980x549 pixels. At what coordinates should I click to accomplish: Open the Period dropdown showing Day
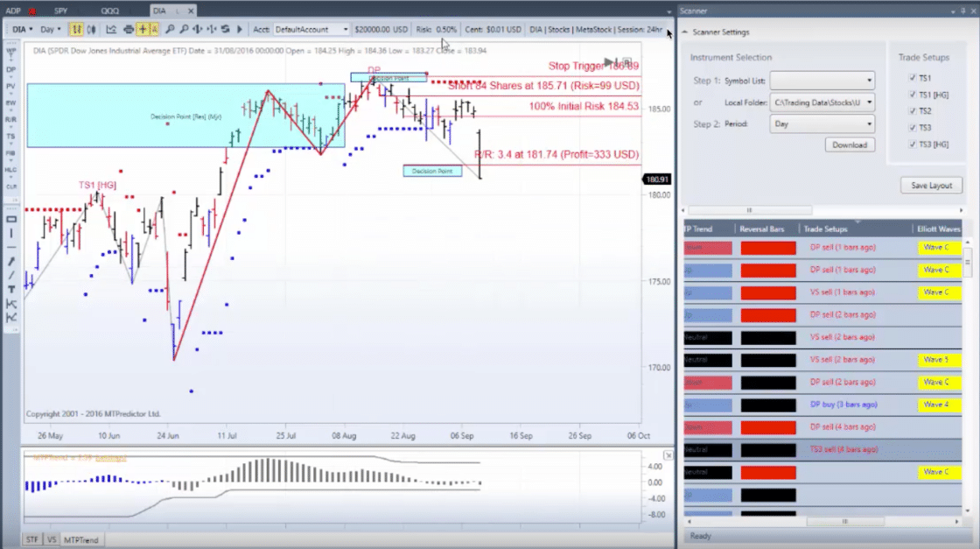821,123
